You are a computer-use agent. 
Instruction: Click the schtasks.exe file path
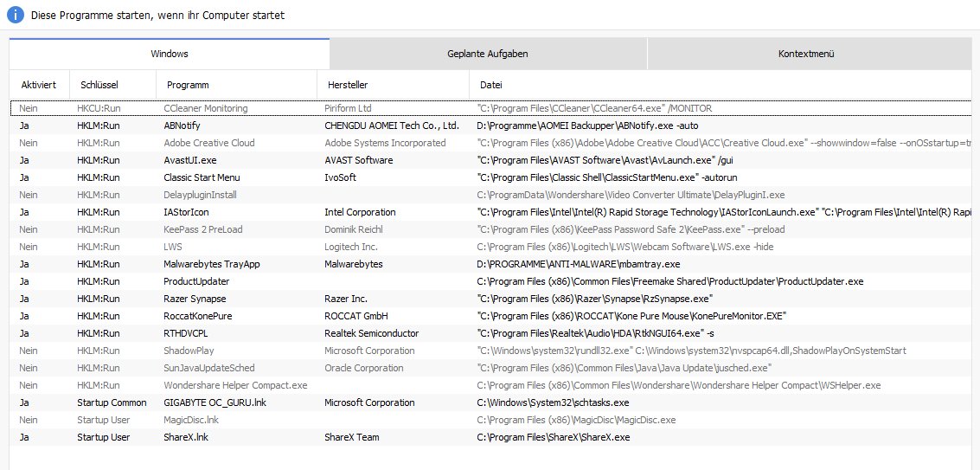click(x=553, y=402)
